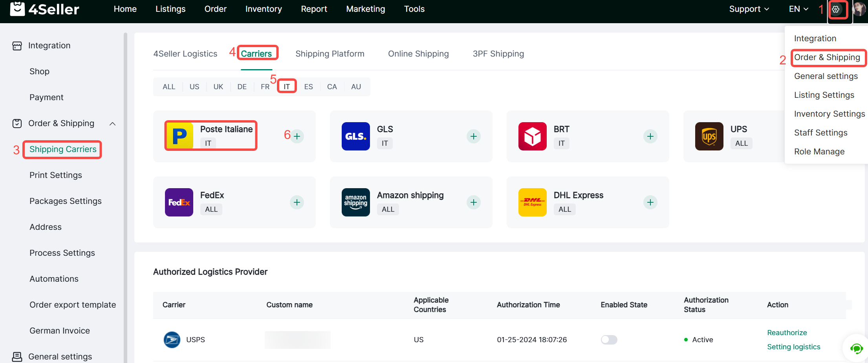Open the EN language dropdown
Viewport: 868px width, 363px height.
pyautogui.click(x=798, y=9)
